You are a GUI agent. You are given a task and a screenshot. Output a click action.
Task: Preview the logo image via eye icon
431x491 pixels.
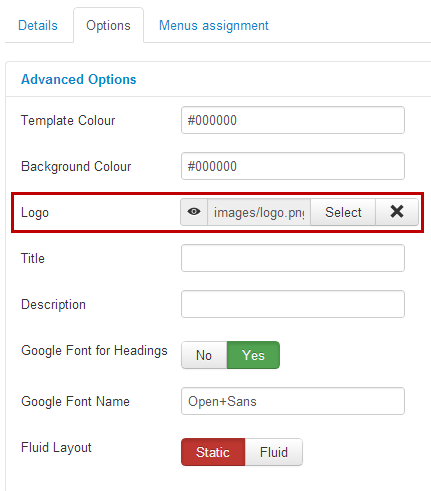[194, 212]
